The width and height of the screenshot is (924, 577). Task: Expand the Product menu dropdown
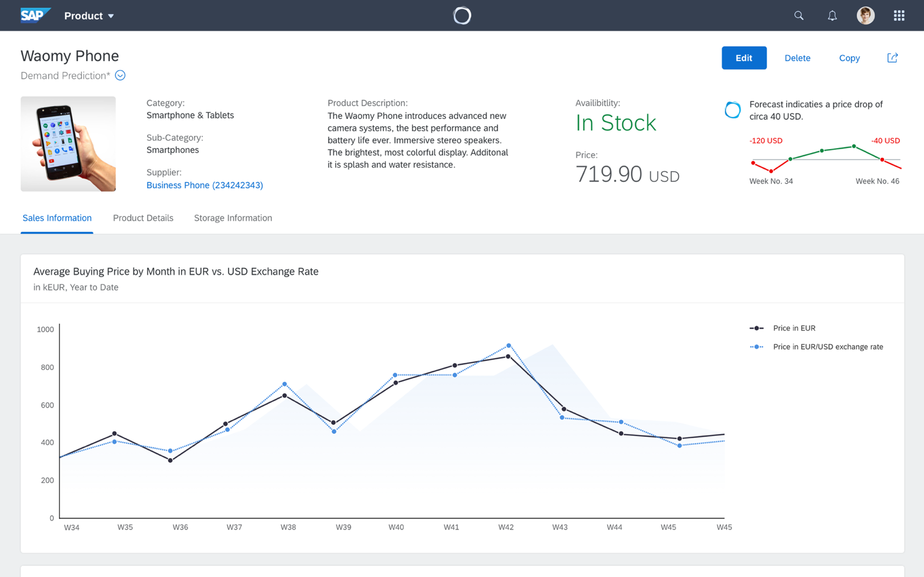(x=89, y=16)
